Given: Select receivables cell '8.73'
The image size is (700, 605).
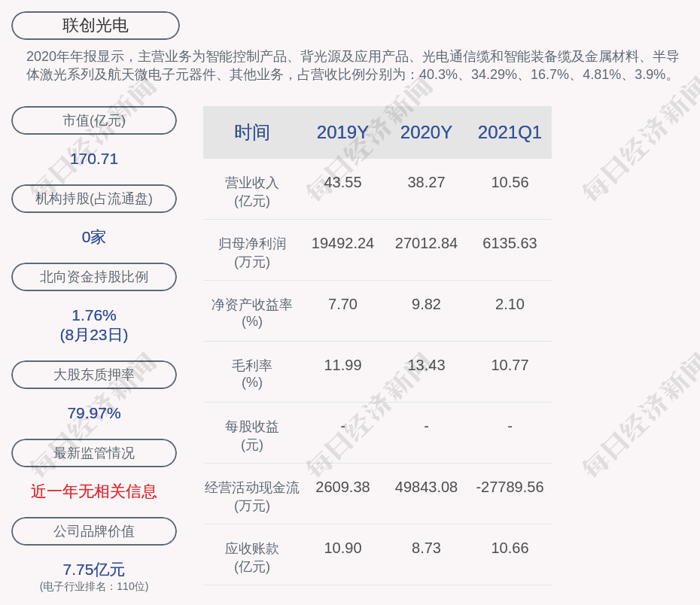Looking at the screenshot, I should click(x=426, y=548).
